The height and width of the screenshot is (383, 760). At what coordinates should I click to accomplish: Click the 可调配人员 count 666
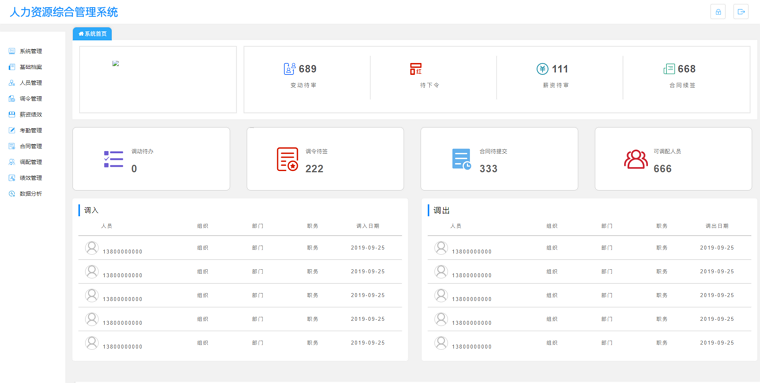[663, 169]
